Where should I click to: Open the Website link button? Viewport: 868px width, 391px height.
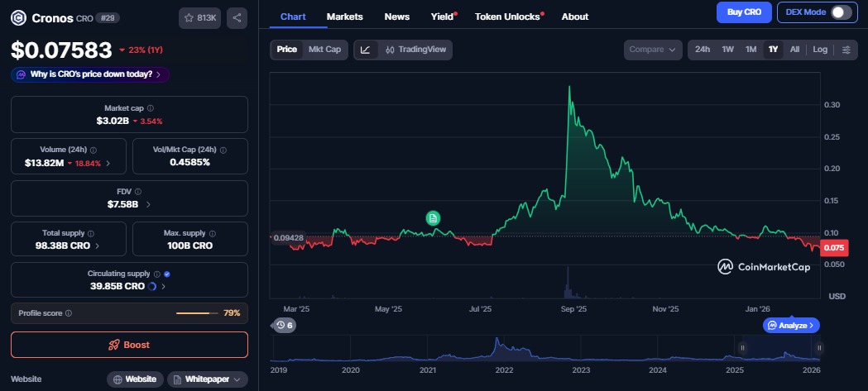coord(135,379)
